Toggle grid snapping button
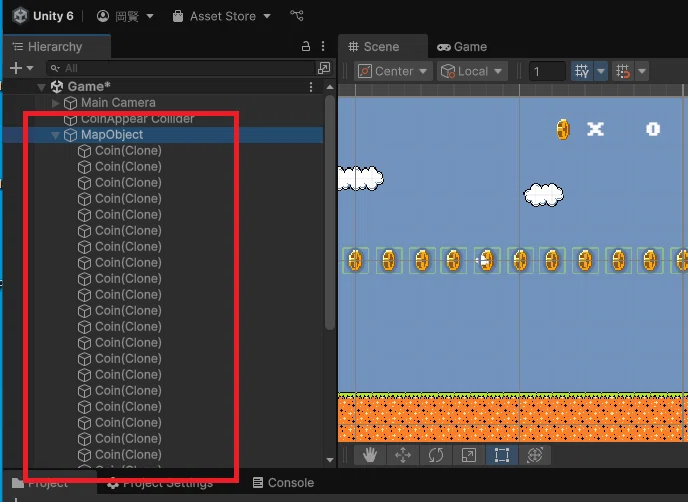The height and width of the screenshot is (502, 688). pyautogui.click(x=623, y=71)
